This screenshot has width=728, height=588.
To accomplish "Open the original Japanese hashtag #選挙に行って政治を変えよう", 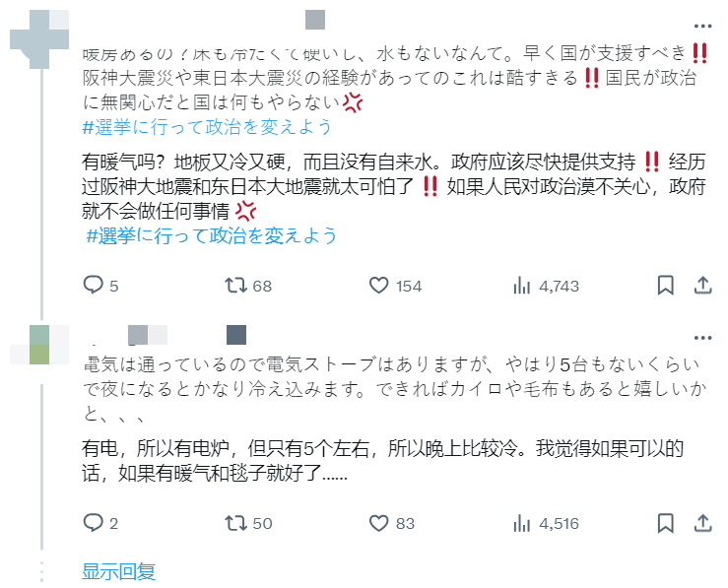I will point(207,127).
